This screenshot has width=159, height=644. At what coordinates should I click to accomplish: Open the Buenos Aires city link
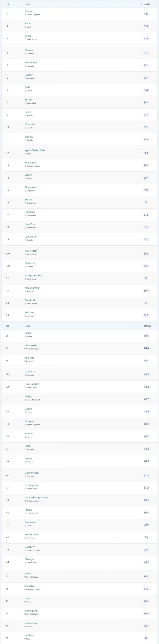[x=32, y=535]
